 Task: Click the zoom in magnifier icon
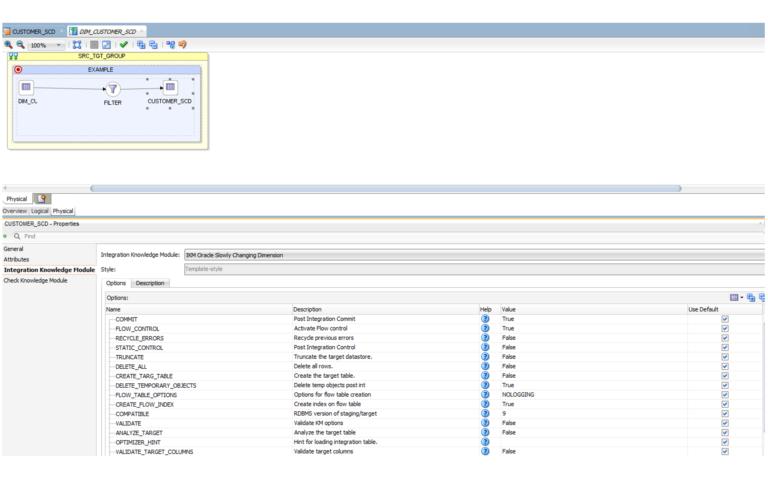8,45
